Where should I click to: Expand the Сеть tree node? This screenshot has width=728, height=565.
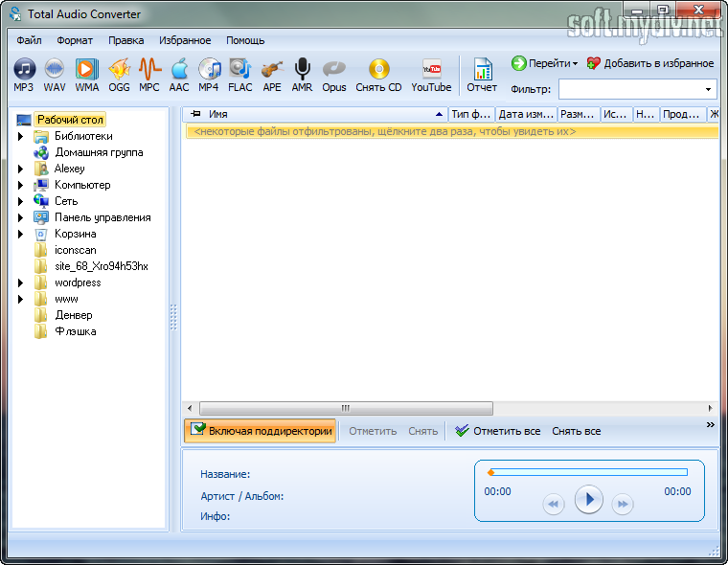(x=20, y=201)
